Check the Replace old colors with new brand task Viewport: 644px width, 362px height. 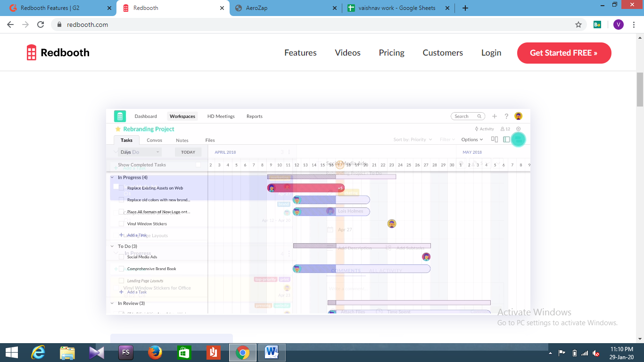(121, 200)
